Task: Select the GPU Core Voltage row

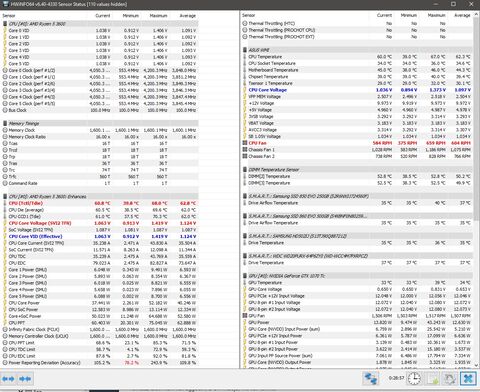Action: [357, 289]
